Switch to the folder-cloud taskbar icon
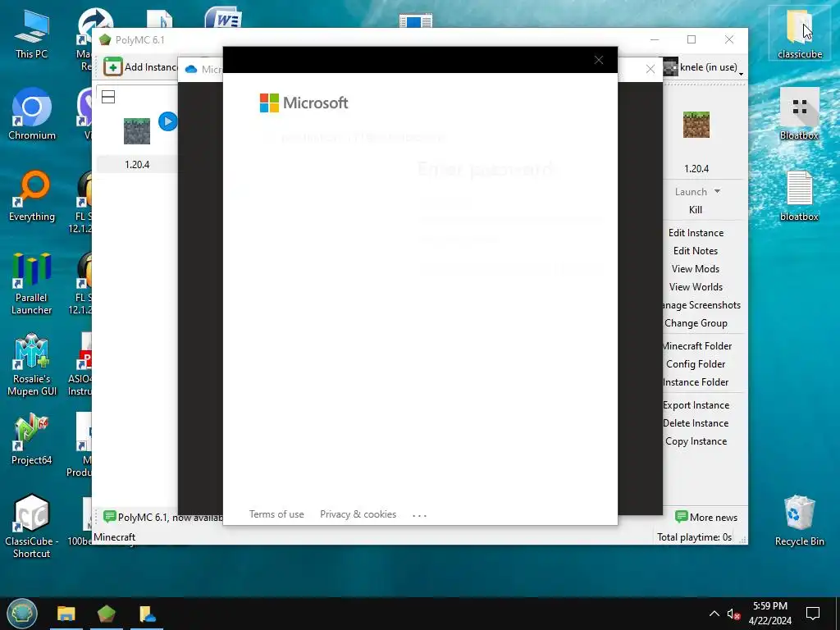The height and width of the screenshot is (630, 840). [x=147, y=614]
